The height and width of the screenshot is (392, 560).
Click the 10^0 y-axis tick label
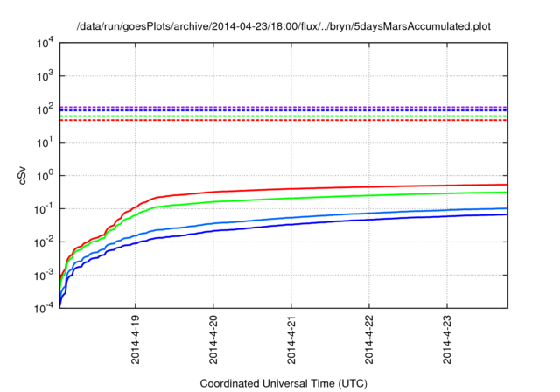[x=45, y=175]
